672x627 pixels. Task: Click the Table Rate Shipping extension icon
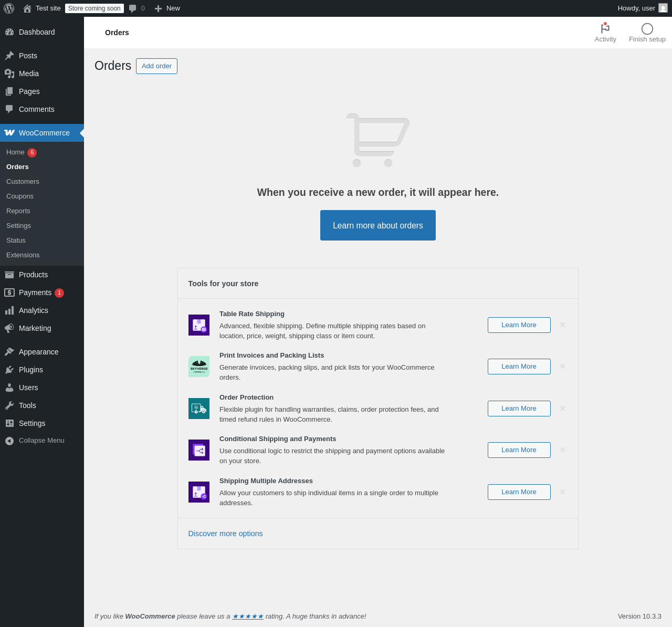coord(199,325)
